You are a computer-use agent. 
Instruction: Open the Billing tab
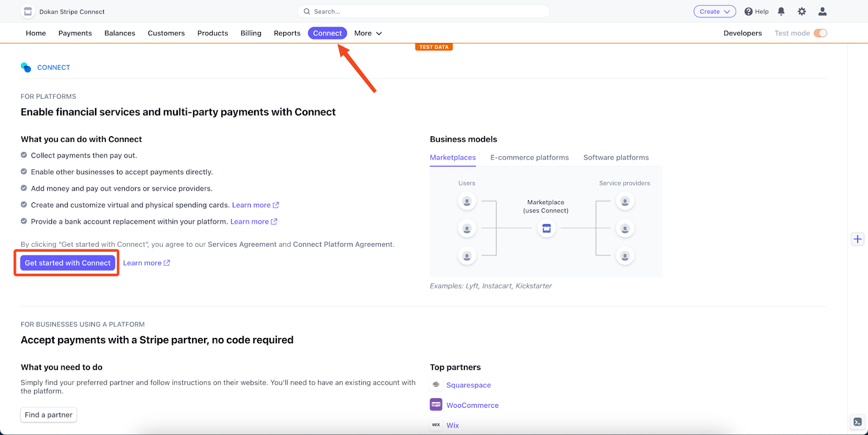(x=251, y=33)
